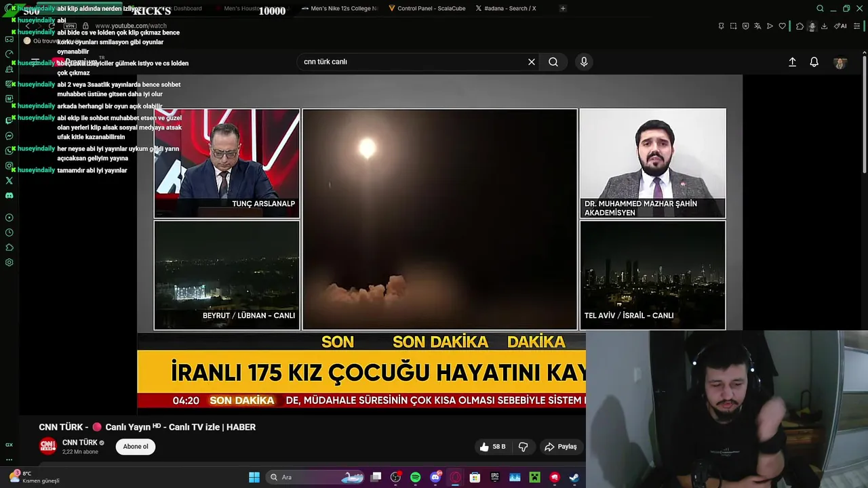The height and width of the screenshot is (488, 868).
Task: Click chat message 'tamamdır abi iyi yayınlar'
Action: tap(92, 170)
